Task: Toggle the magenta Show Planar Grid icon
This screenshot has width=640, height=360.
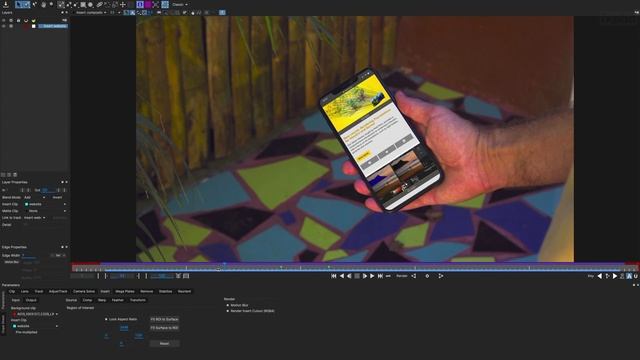Action: tap(148, 4)
